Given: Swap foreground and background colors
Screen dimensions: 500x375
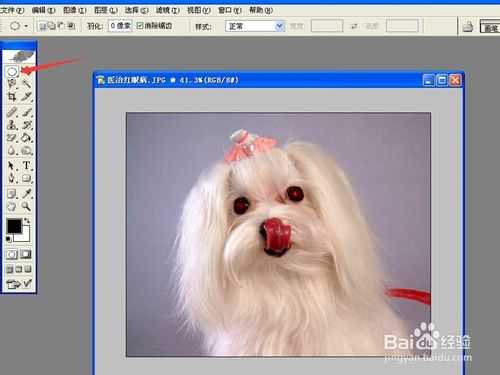Looking at the screenshot, I should pos(27,221).
